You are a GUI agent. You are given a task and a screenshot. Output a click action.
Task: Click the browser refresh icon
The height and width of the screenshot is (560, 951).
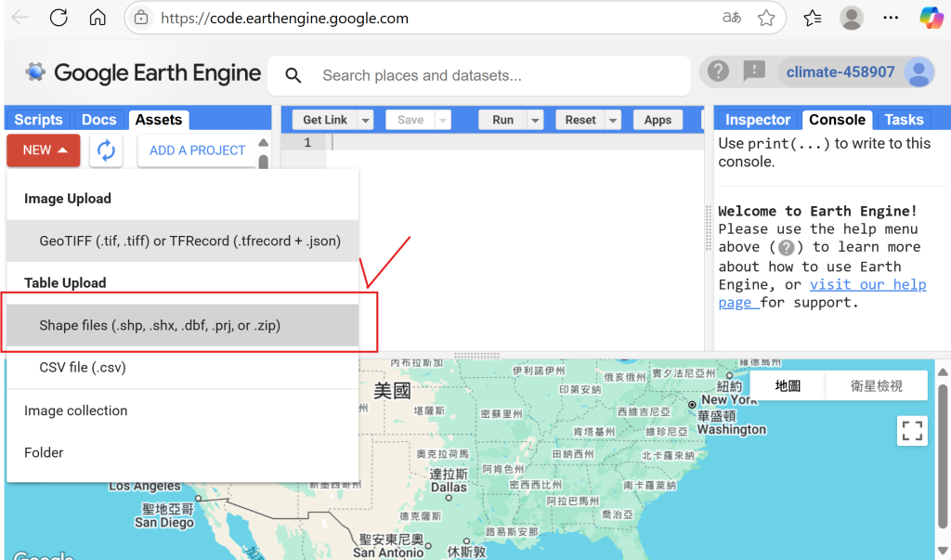59,18
